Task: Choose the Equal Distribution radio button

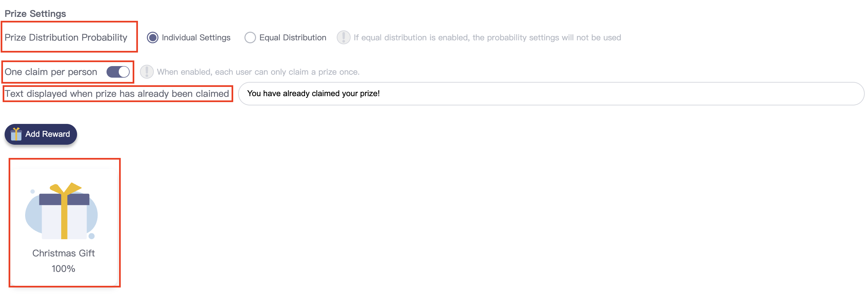Action: [250, 37]
